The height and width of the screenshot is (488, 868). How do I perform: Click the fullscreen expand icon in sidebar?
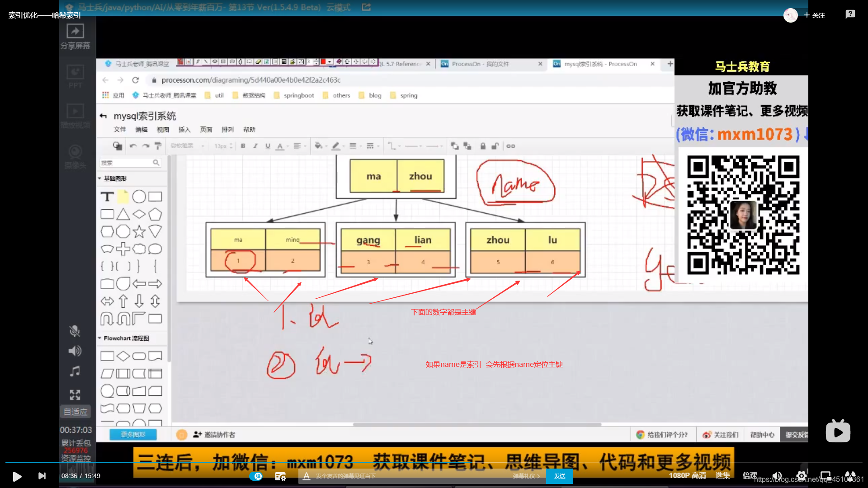click(75, 395)
